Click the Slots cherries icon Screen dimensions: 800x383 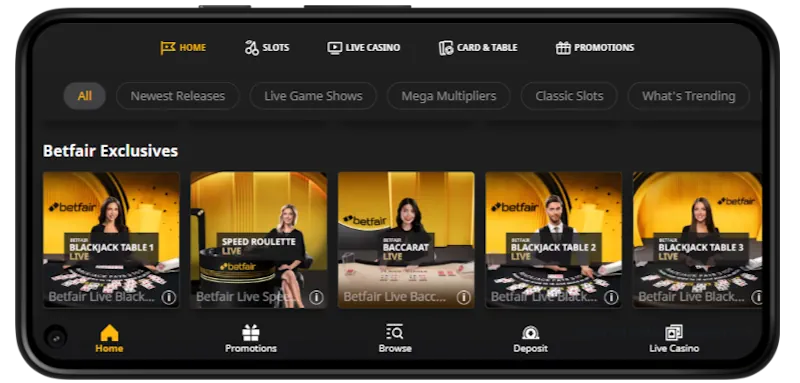click(x=252, y=48)
